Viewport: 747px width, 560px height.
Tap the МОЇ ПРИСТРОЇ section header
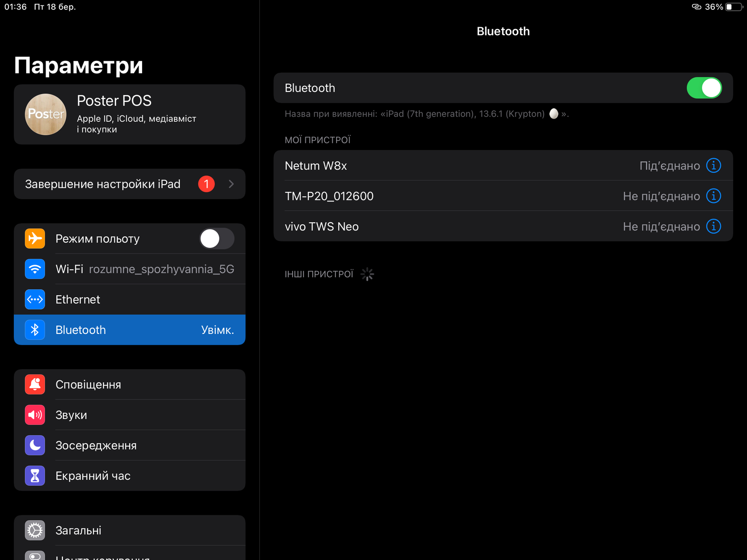[318, 140]
